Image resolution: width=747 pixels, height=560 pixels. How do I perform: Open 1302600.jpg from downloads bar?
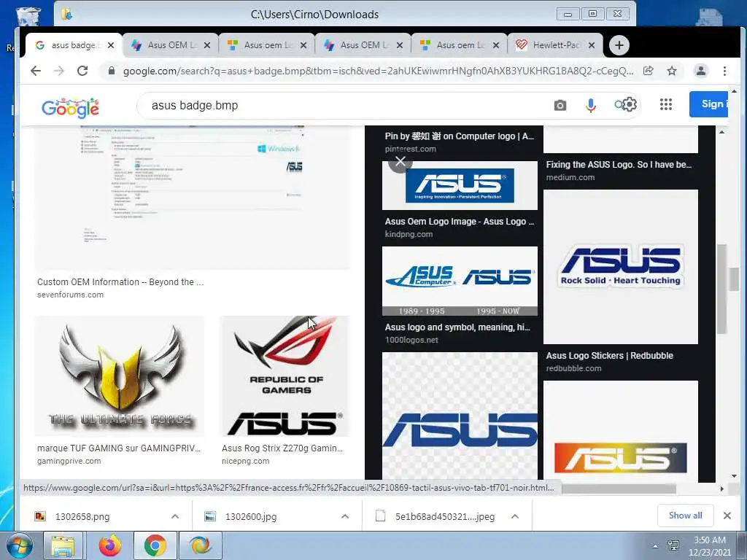click(251, 516)
